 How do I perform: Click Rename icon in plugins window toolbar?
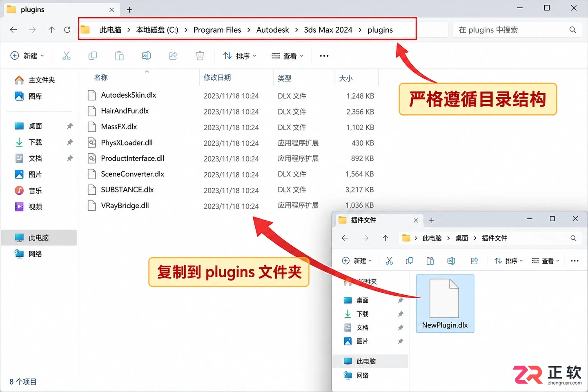pos(146,56)
